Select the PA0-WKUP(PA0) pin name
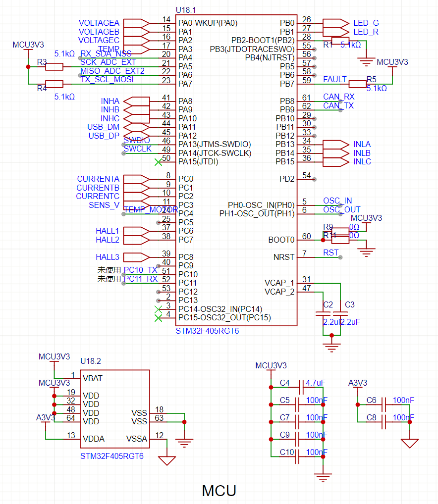Viewport: 438px width, 504px height. (208, 23)
